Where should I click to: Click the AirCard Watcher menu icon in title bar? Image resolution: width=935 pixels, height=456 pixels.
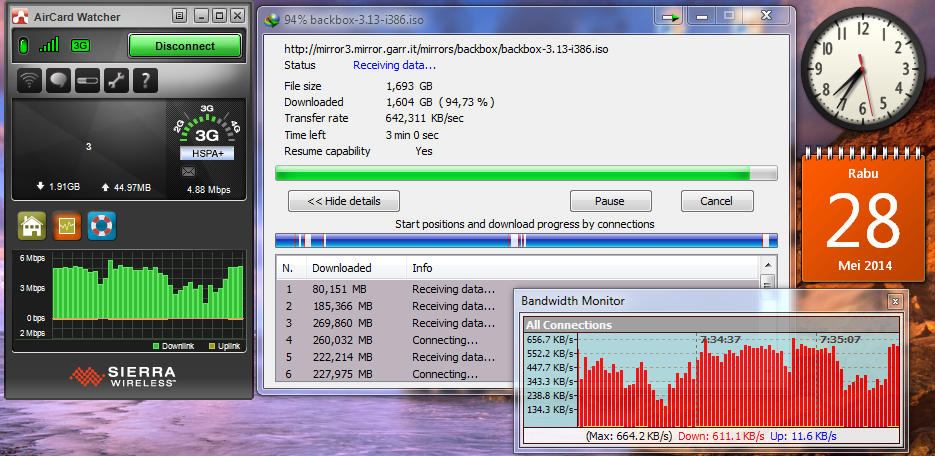[180, 16]
